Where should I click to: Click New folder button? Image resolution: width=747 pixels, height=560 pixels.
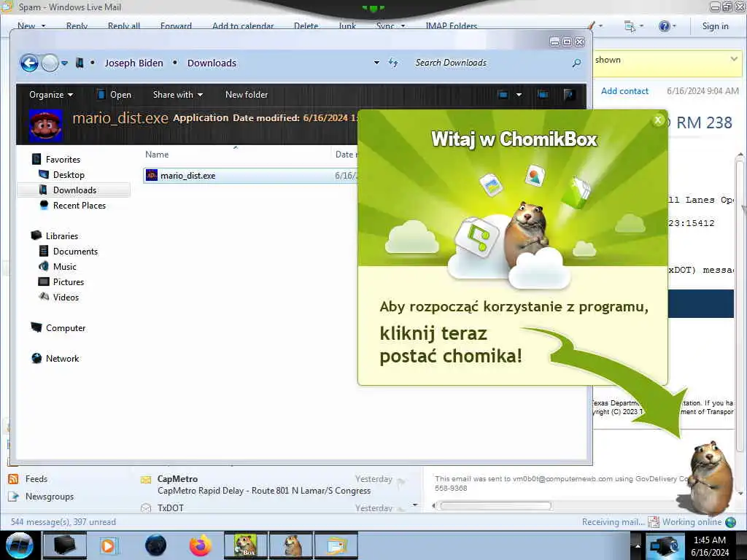(x=247, y=95)
